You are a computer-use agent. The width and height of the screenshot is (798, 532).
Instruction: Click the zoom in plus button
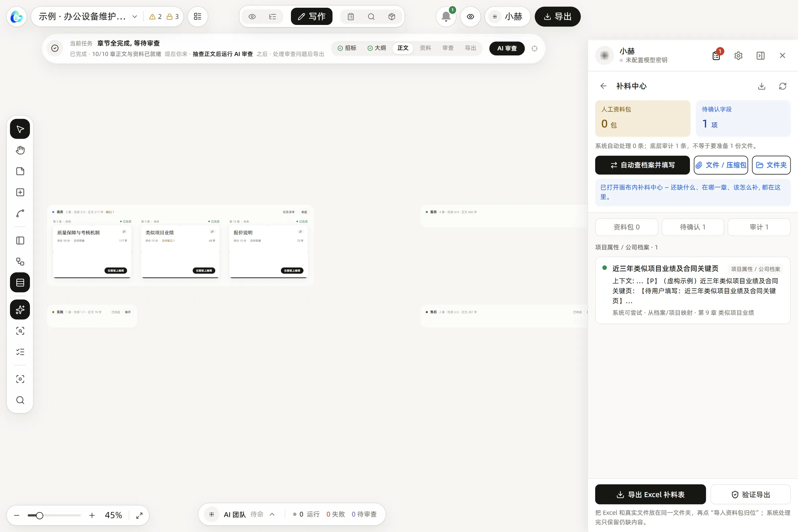tap(92, 515)
